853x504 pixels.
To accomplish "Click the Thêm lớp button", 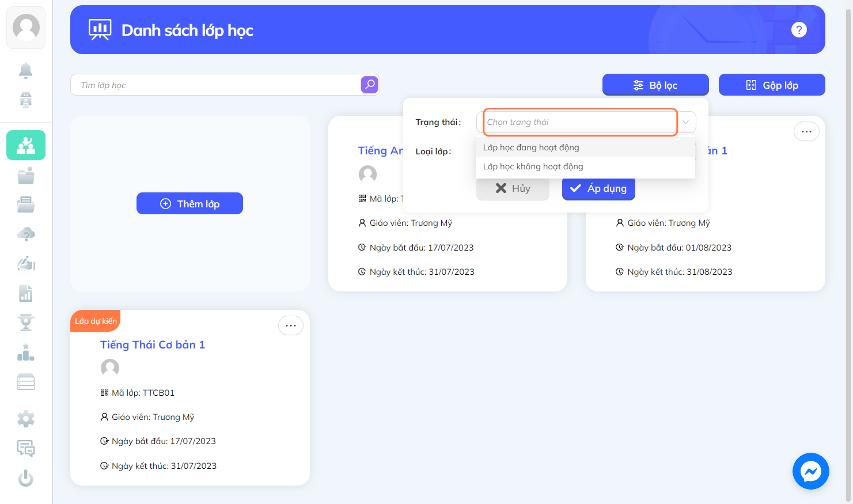I will tap(189, 203).
